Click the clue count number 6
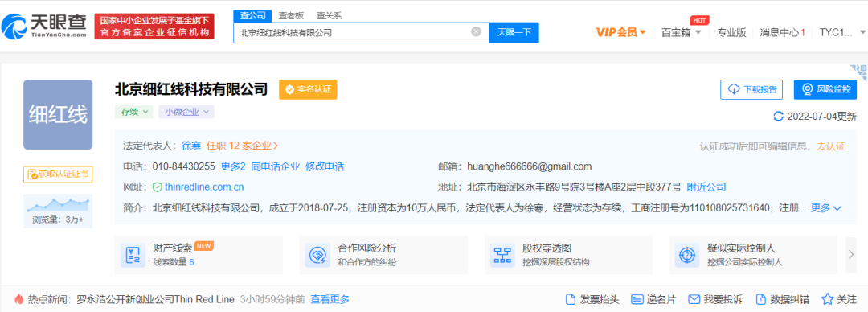 (x=191, y=262)
